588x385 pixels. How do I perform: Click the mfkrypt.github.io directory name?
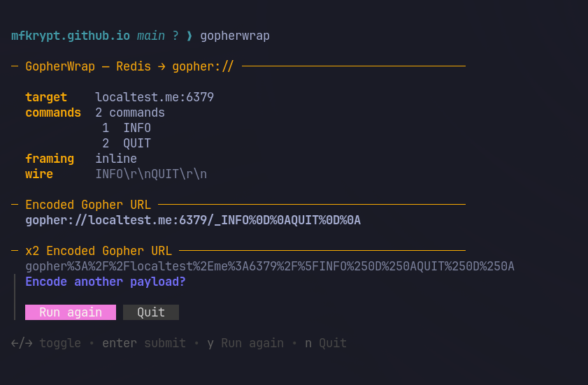click(x=71, y=36)
